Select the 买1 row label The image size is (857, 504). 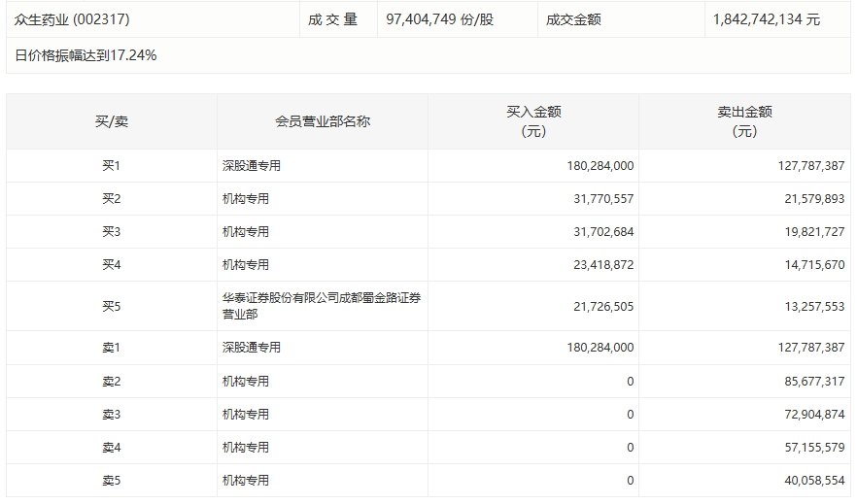[111, 166]
